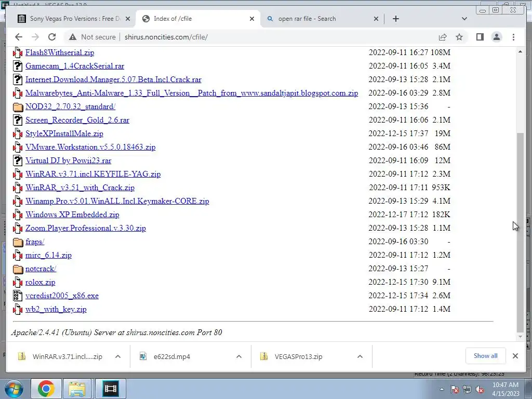Go back using browser back arrow
This screenshot has width=532, height=399.
point(19,37)
